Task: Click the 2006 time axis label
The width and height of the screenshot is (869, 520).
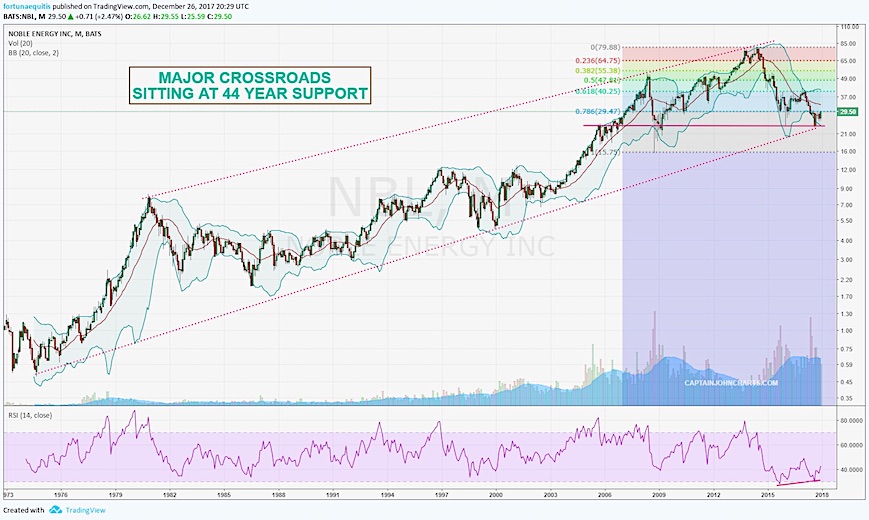Action: pos(604,493)
